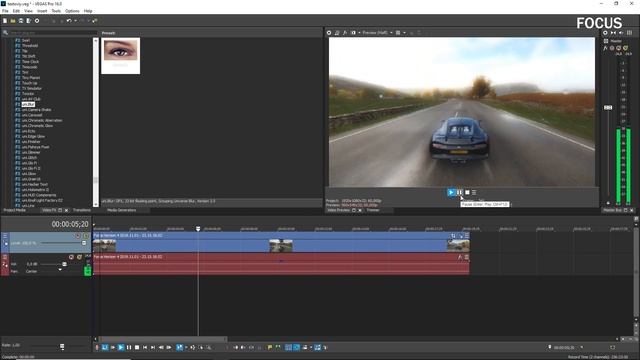Viewport: 640px width, 360px height.
Task: Open the preview transport menu icon
Action: [x=474, y=192]
